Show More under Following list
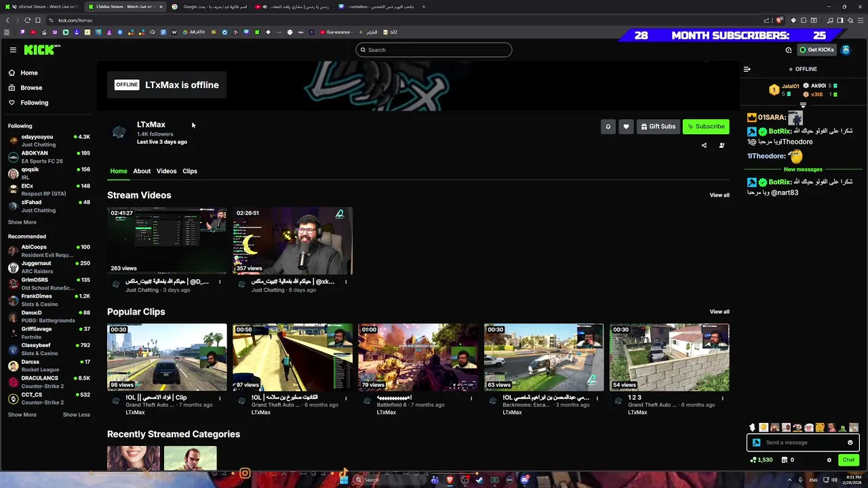This screenshot has width=868, height=488. pyautogui.click(x=22, y=222)
